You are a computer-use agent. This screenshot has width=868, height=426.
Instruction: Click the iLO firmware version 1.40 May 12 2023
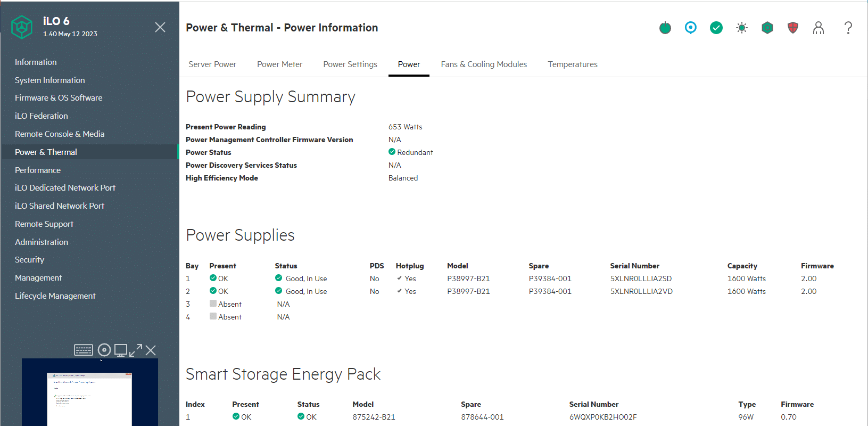point(70,34)
